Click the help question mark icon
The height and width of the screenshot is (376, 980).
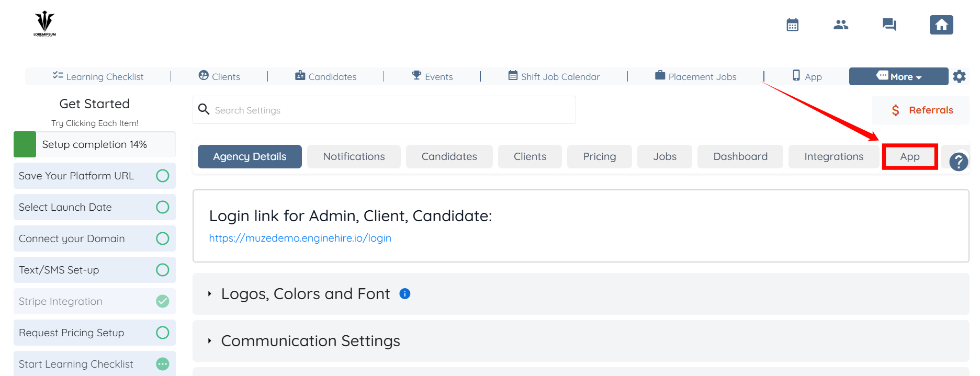coord(959,162)
